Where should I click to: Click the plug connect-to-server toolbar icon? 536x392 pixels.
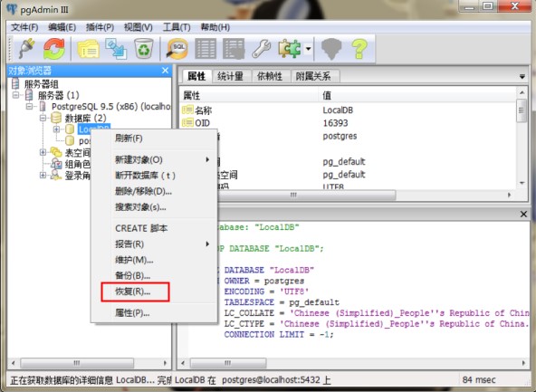(x=26, y=49)
